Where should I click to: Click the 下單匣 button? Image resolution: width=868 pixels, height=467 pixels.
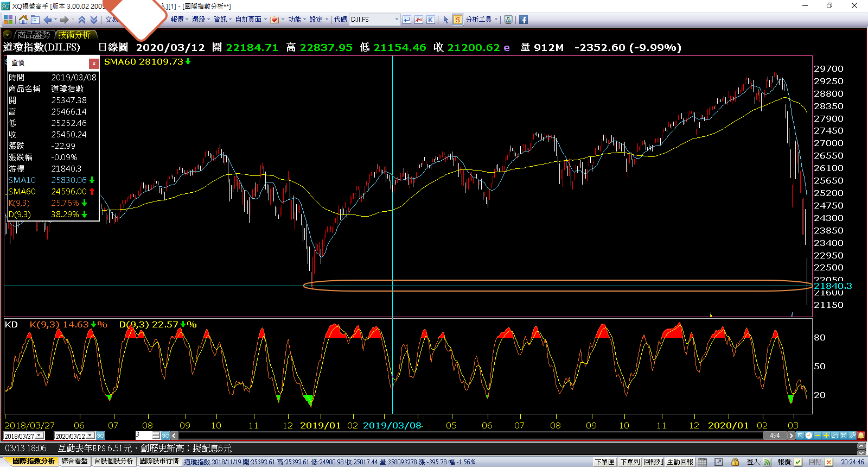pyautogui.click(x=604, y=462)
